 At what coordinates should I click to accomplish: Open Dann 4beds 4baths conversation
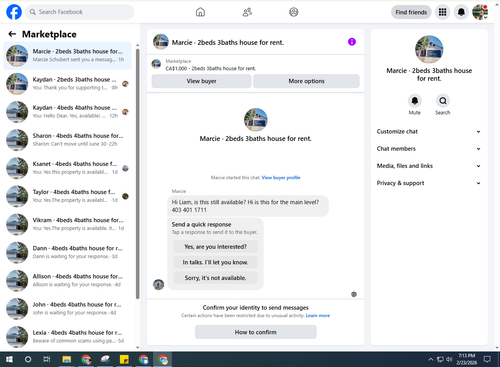point(67,252)
